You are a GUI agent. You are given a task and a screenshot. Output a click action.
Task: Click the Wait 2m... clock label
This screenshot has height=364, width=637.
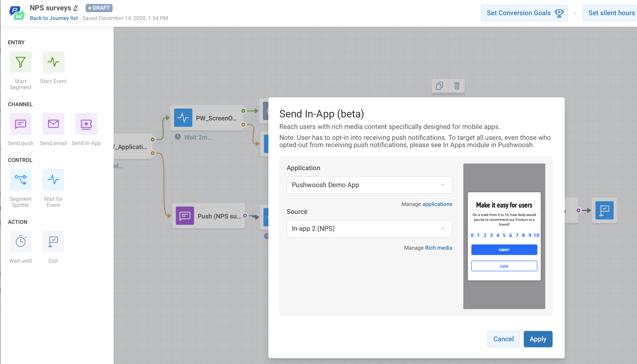tap(194, 137)
